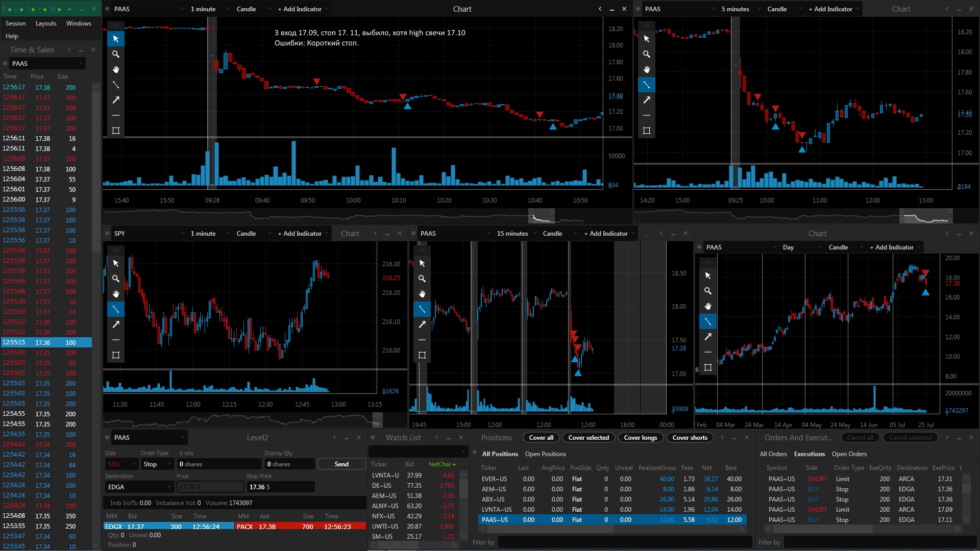
Task: Choose the pointer tool in PAAS 5-minute chart
Action: tap(647, 39)
